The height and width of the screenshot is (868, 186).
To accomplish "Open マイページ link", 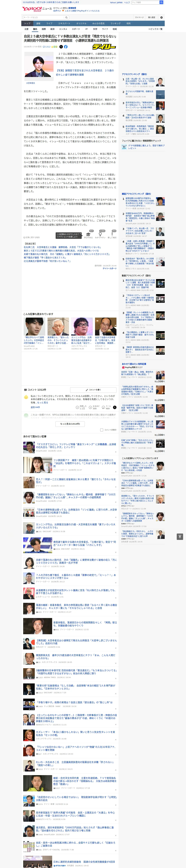I will [139, 18].
